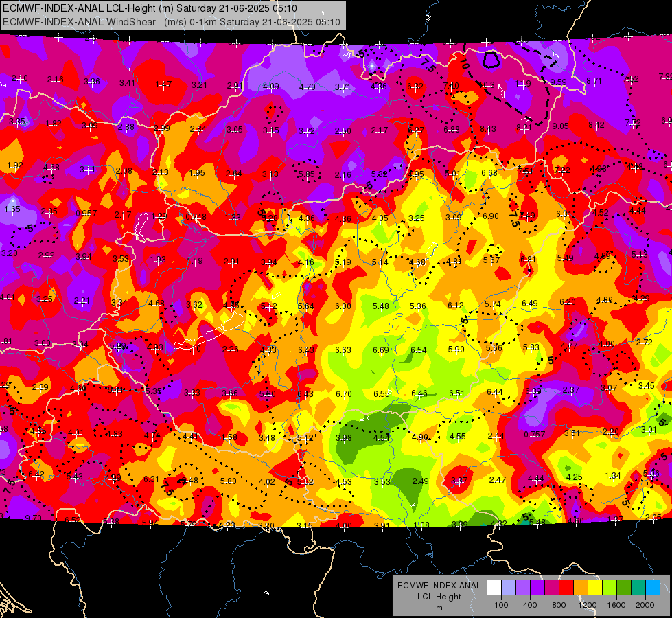Click the grid value 1.34
Screen dimensions: 672x618
click(x=613, y=476)
